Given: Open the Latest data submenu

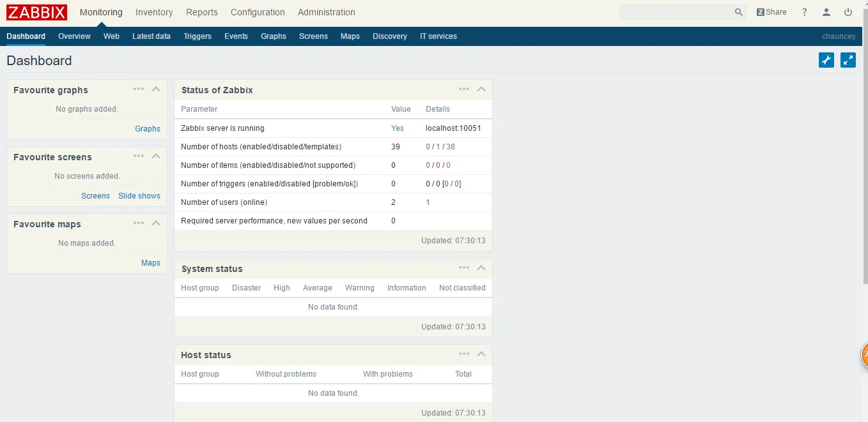Looking at the screenshot, I should (x=151, y=36).
